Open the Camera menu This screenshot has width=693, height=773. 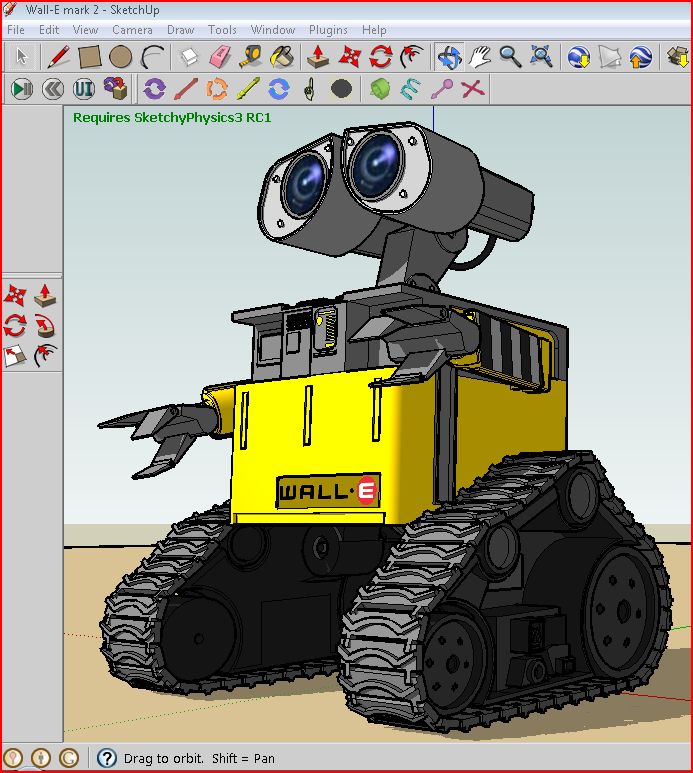[133, 30]
